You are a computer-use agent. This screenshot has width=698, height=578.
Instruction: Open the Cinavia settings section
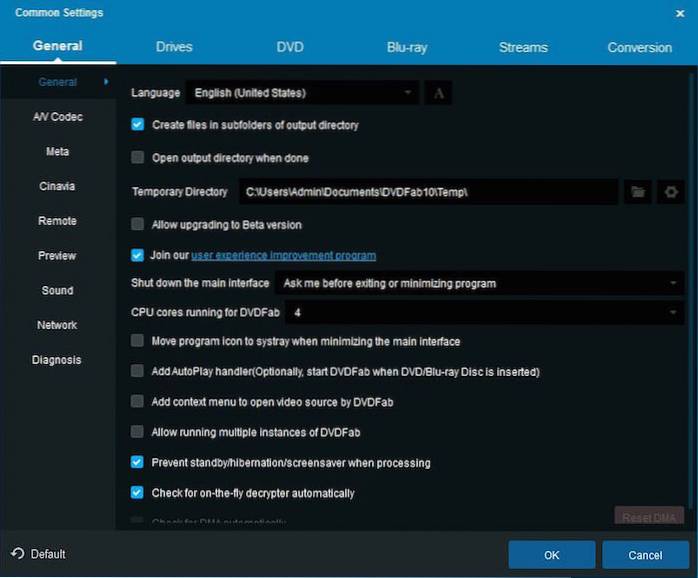pyautogui.click(x=57, y=186)
